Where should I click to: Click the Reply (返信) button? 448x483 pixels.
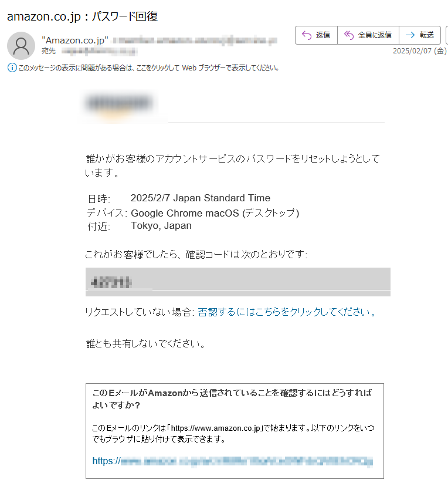(316, 35)
